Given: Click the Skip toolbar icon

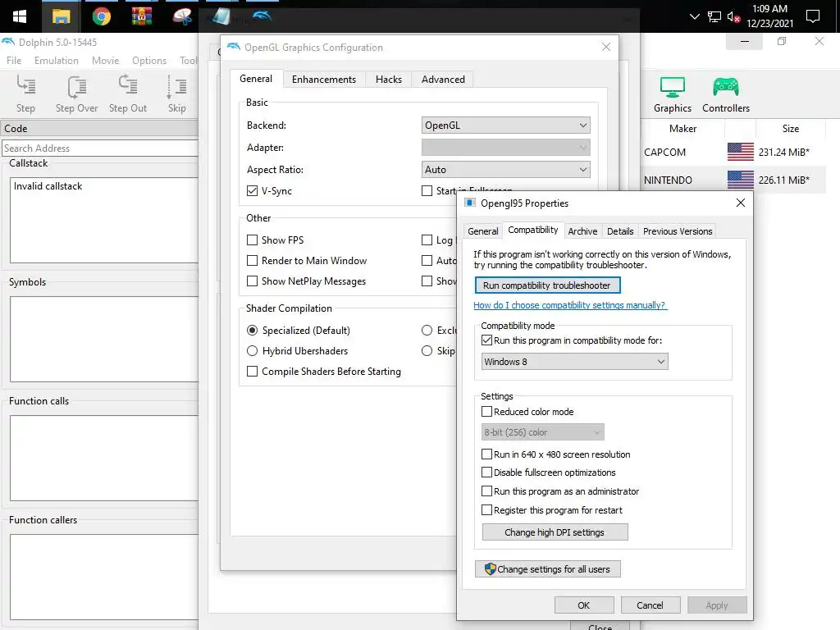Looking at the screenshot, I should click(177, 85).
